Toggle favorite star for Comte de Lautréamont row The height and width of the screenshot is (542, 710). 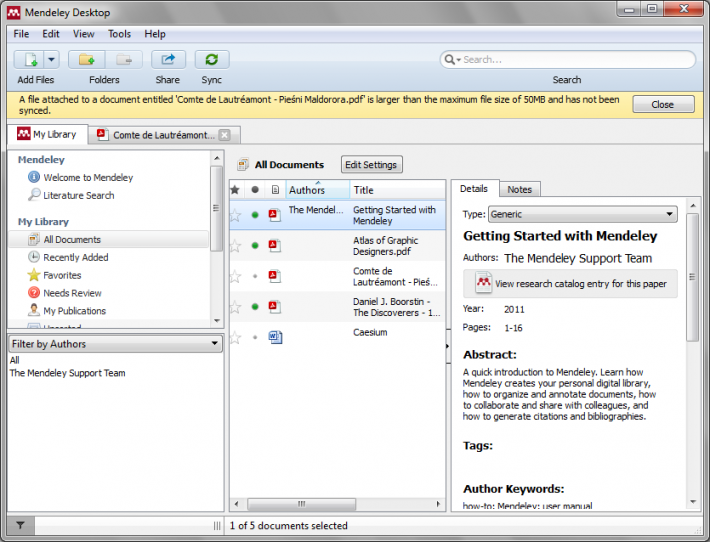235,276
